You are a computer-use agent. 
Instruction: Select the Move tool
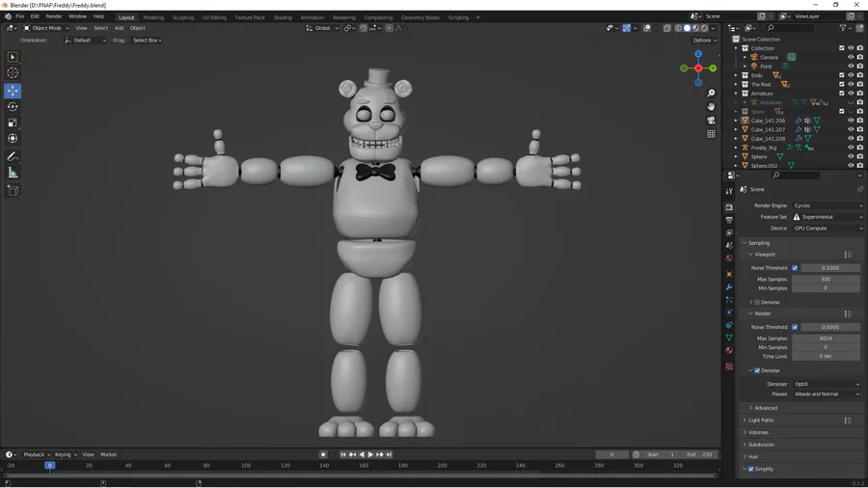tap(13, 91)
